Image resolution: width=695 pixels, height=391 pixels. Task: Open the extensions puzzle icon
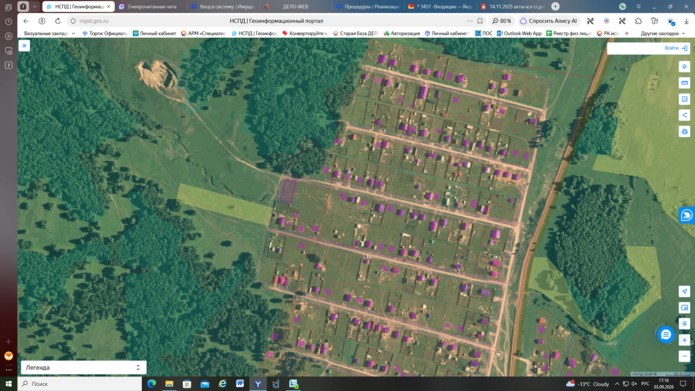coord(638,21)
